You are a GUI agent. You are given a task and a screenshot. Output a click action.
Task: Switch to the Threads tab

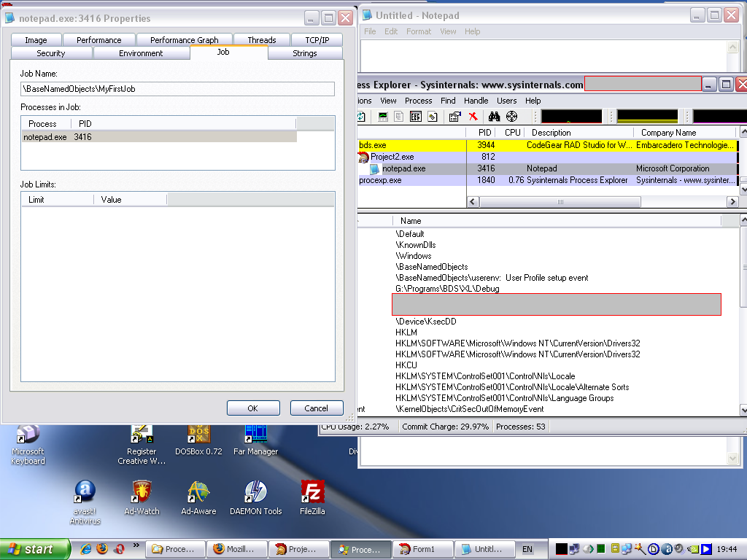[261, 40]
